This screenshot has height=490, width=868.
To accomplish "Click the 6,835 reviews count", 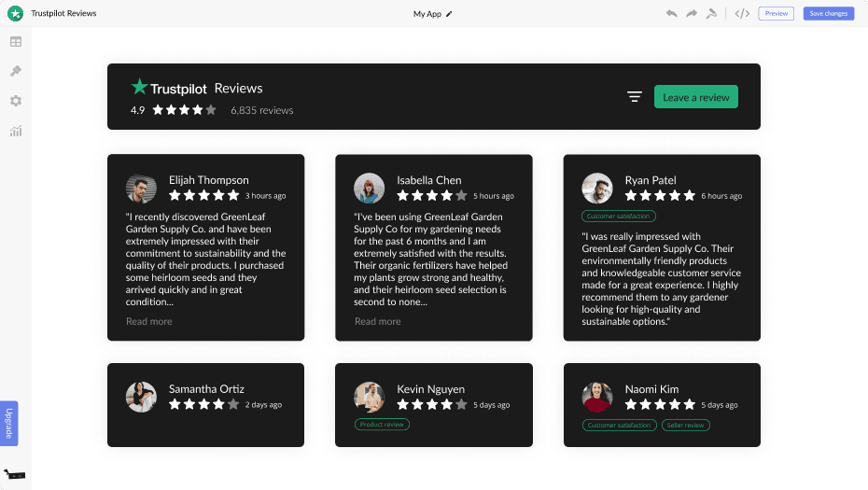I will [x=262, y=110].
